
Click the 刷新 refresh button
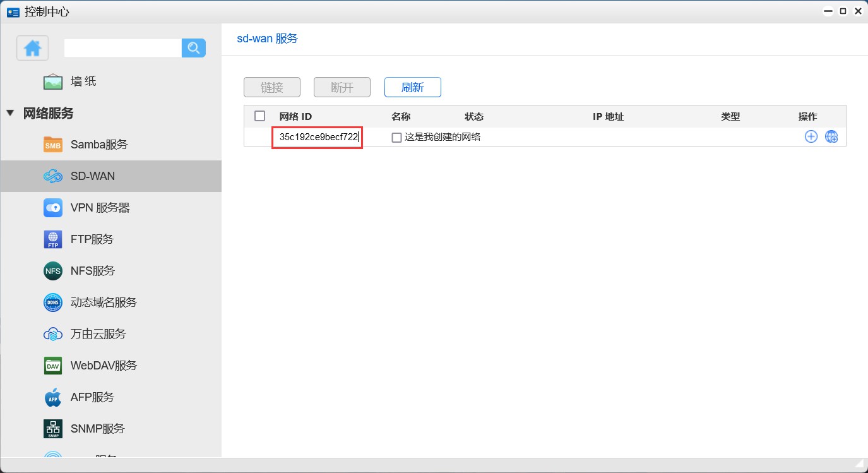point(412,87)
